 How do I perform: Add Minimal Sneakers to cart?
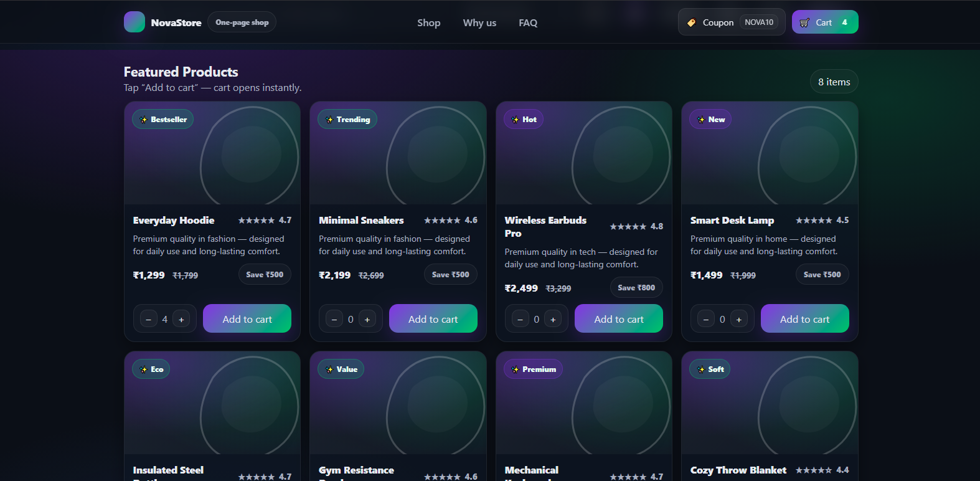pos(433,318)
